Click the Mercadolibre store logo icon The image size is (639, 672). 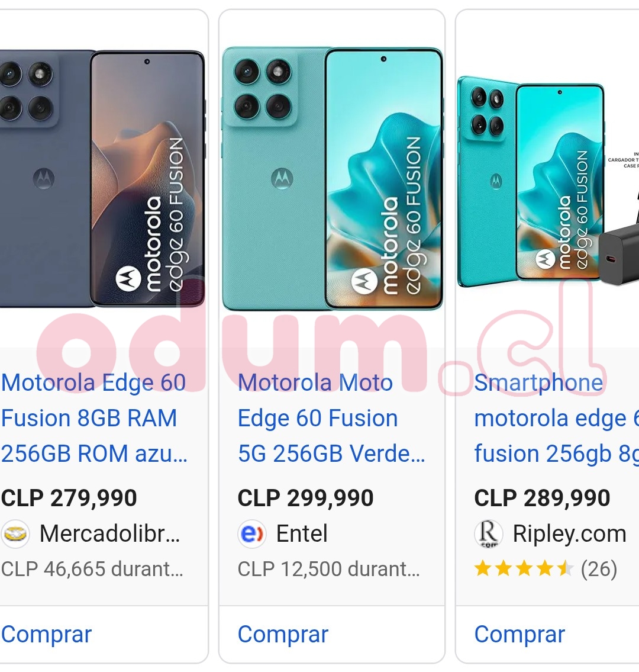[x=15, y=534]
